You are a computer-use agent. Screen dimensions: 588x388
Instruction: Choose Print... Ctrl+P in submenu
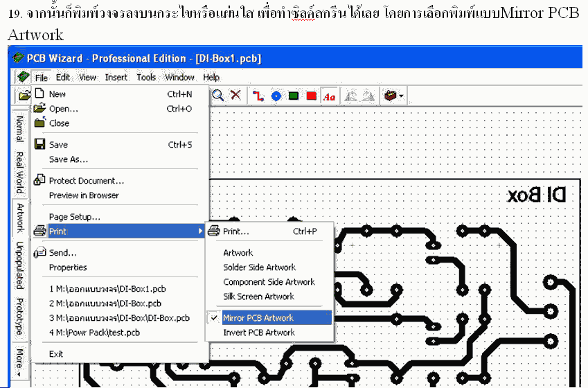click(x=269, y=231)
